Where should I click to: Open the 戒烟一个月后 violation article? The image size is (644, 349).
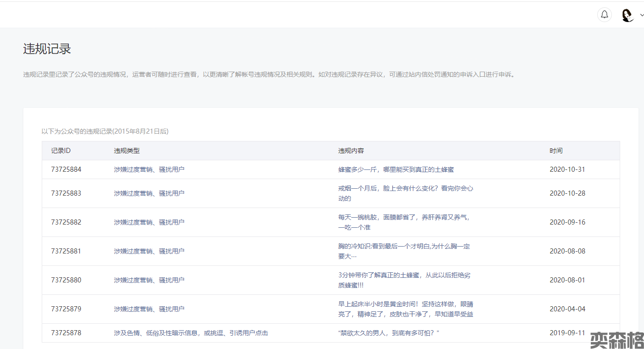[405, 193]
